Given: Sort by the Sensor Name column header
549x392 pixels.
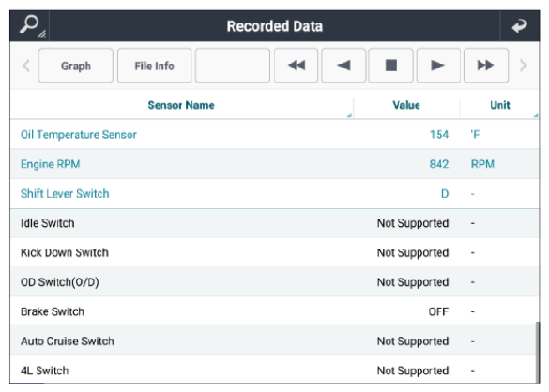Looking at the screenshot, I should point(181,105).
